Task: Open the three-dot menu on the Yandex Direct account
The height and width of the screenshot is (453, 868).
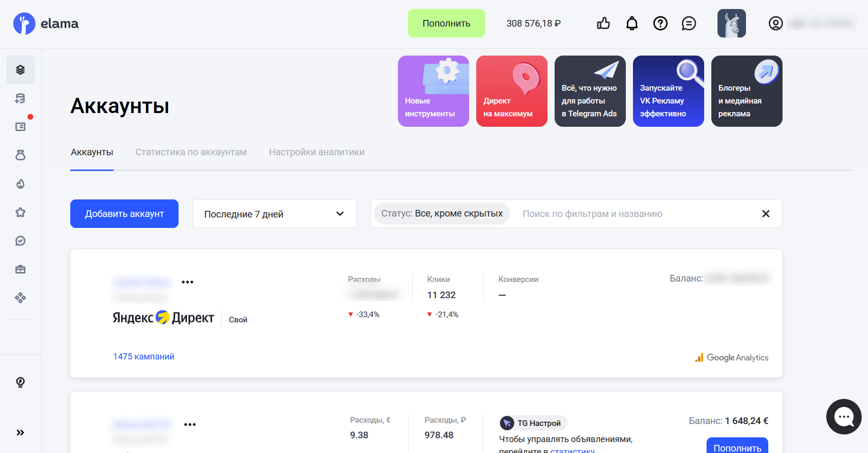Action: (x=188, y=282)
